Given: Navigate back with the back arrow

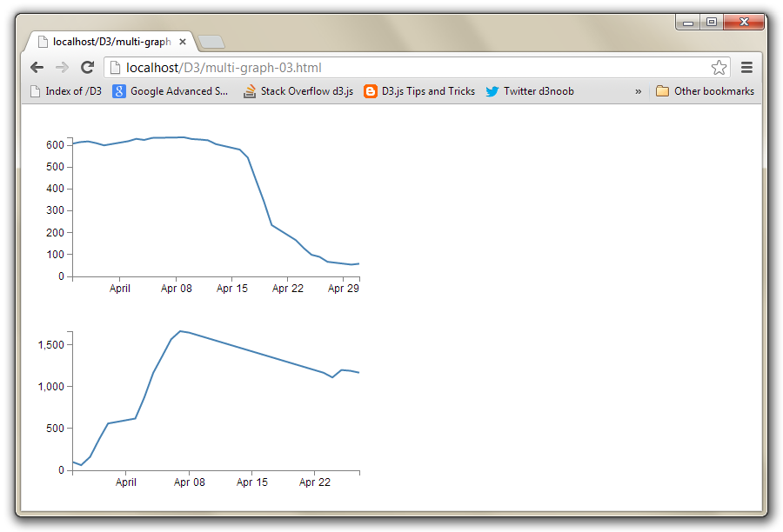Looking at the screenshot, I should click(x=37, y=67).
